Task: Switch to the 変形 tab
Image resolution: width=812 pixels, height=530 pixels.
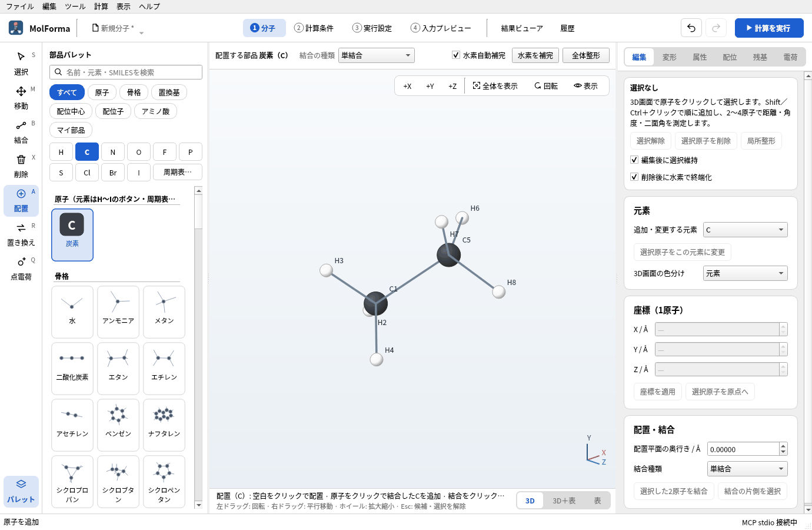Action: (x=670, y=57)
